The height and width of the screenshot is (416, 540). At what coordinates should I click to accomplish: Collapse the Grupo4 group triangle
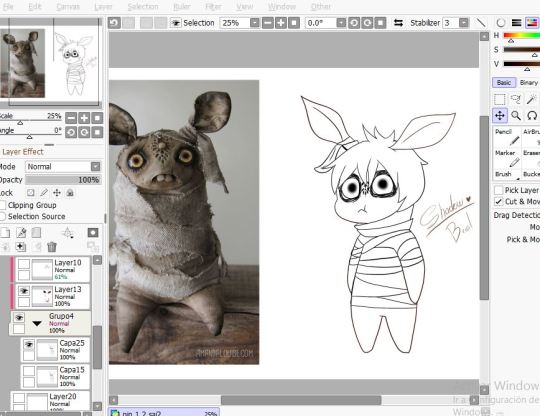[x=37, y=323]
